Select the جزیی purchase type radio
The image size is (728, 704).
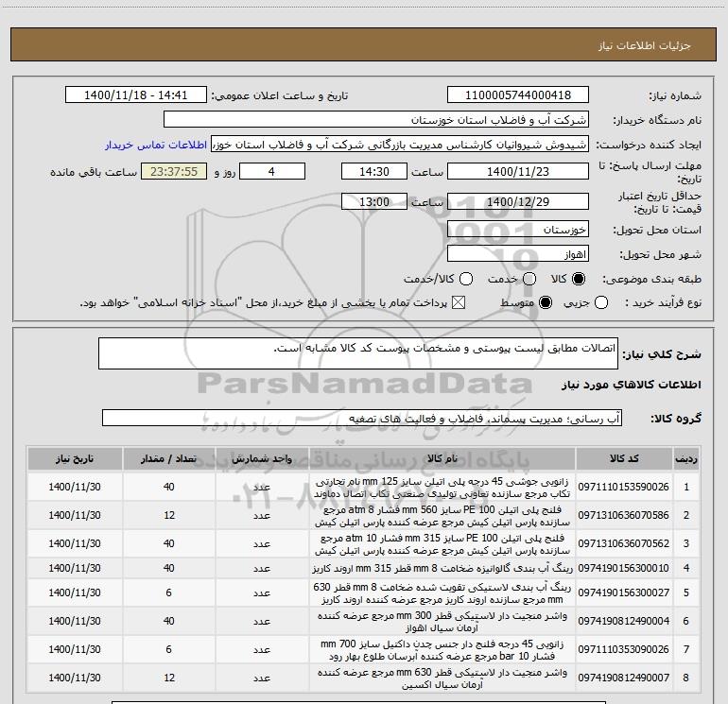tap(600, 302)
